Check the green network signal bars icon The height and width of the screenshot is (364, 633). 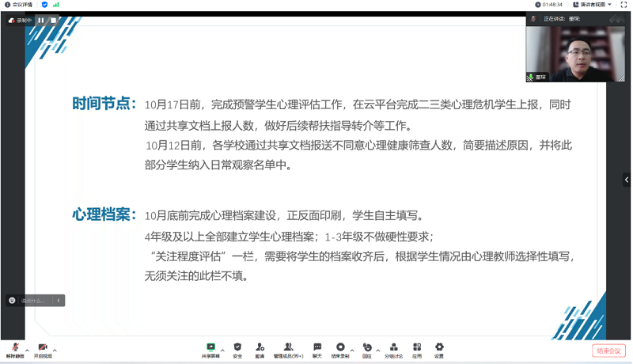click(x=56, y=5)
